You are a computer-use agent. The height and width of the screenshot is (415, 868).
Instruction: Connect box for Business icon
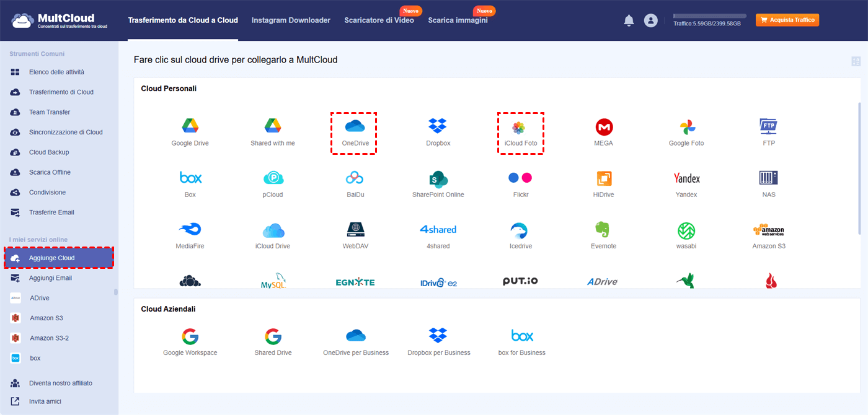coord(522,336)
